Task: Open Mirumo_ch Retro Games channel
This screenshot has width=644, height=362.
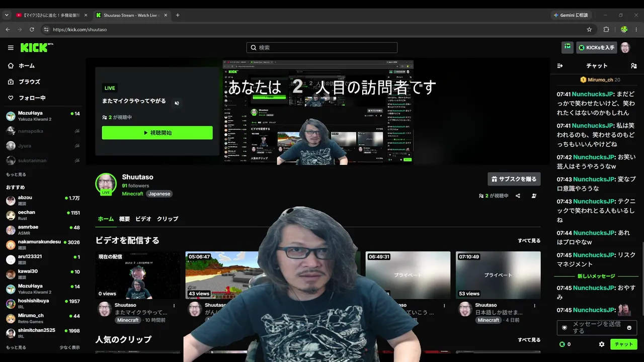Action: pos(43,318)
